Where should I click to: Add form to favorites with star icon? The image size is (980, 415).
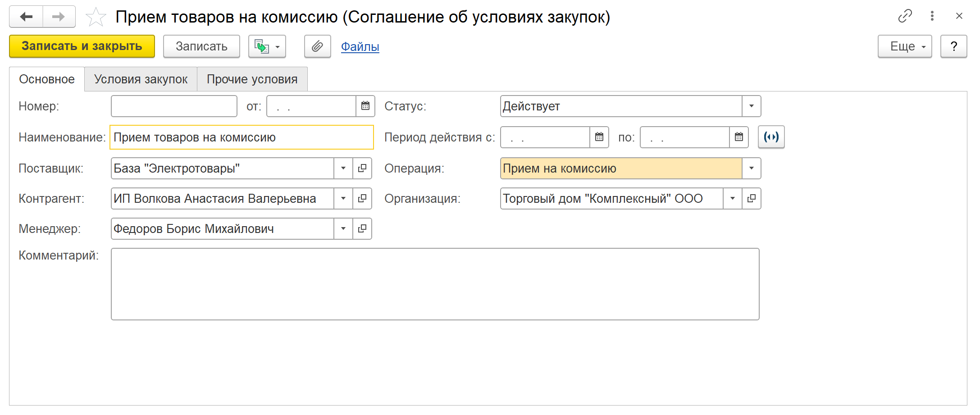point(96,17)
